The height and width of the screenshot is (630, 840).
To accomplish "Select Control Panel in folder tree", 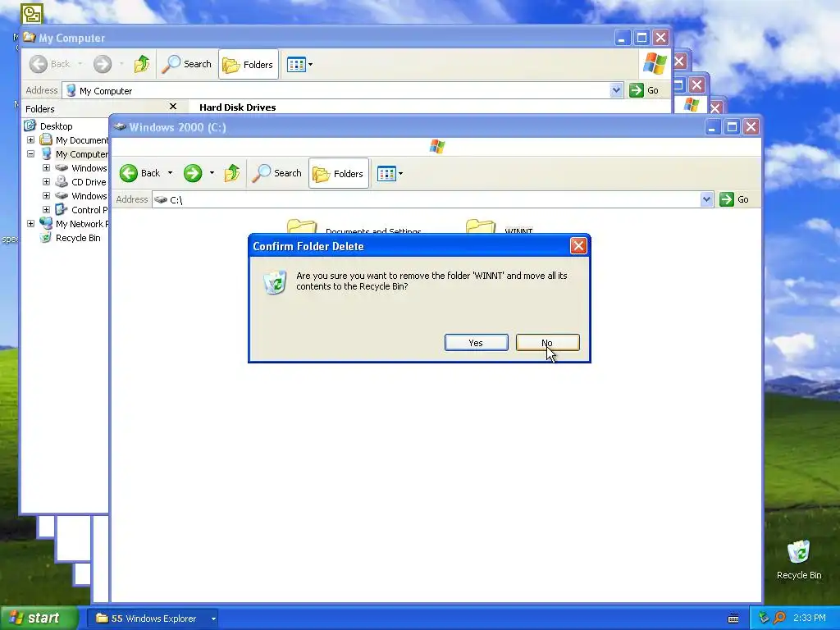I will pyautogui.click(x=89, y=209).
